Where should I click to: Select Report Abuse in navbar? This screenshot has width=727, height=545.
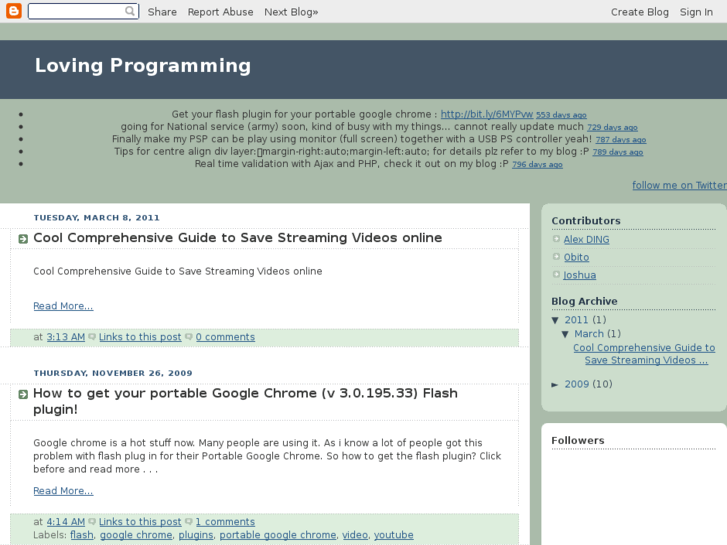pos(220,12)
